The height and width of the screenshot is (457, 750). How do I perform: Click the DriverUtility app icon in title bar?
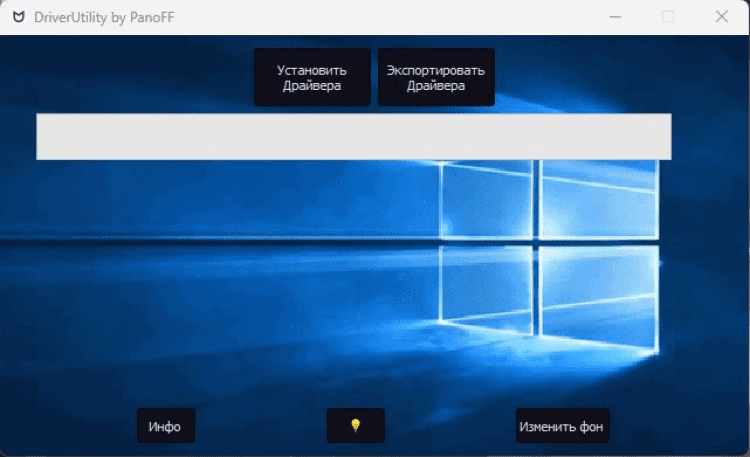[19, 17]
